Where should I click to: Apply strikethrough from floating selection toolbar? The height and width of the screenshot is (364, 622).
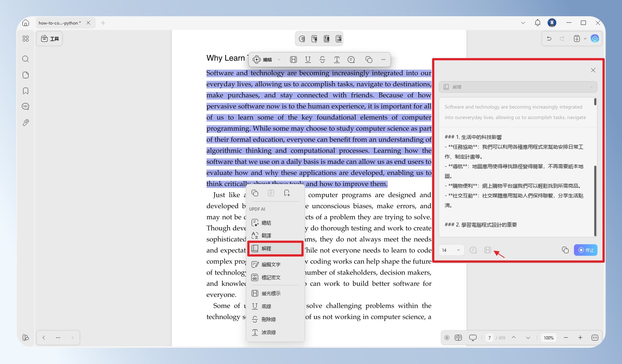pyautogui.click(x=322, y=60)
